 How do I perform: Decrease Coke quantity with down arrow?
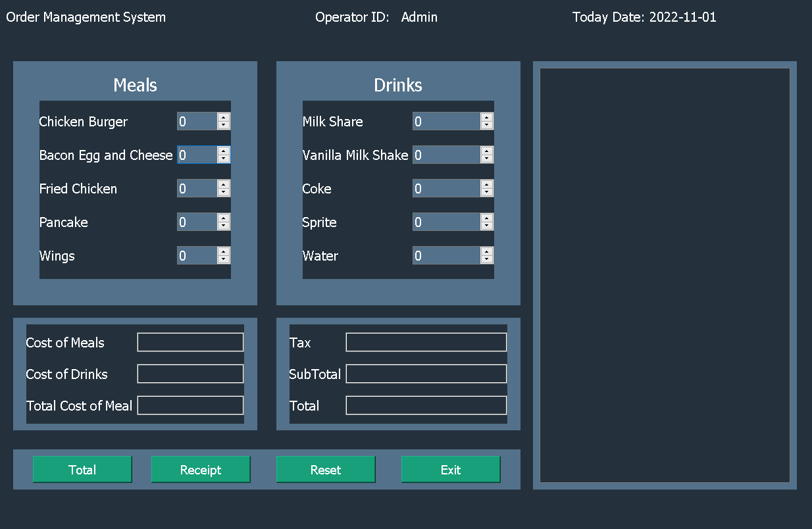pyautogui.click(x=486, y=191)
